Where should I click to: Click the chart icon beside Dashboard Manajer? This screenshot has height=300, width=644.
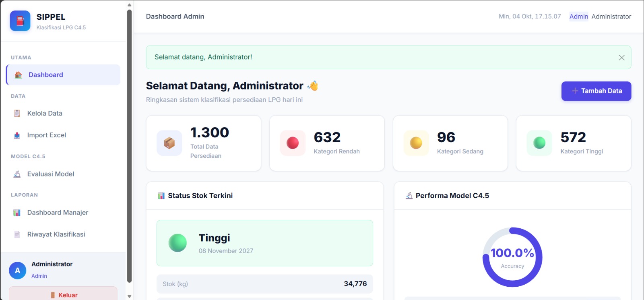(x=17, y=213)
